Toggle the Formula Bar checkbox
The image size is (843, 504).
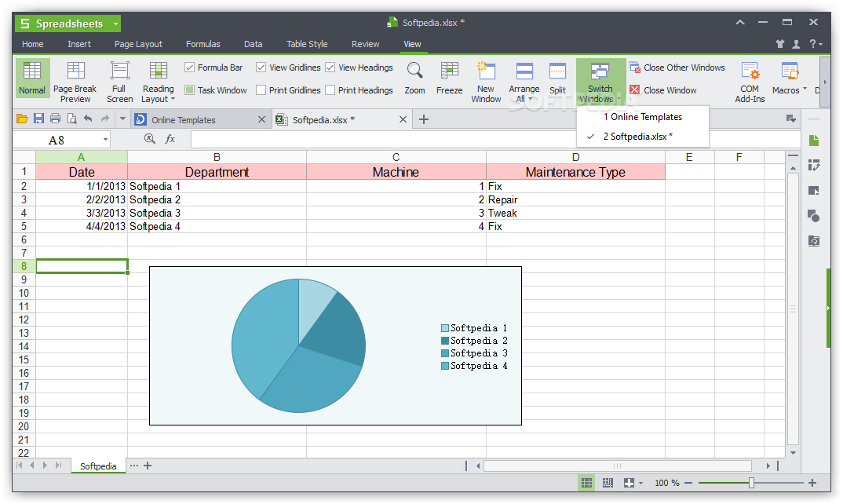(x=189, y=68)
